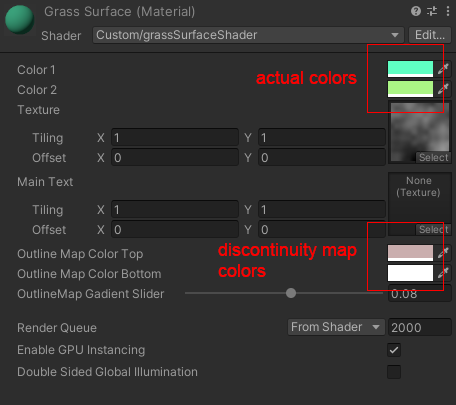The height and width of the screenshot is (405, 456).
Task: Select a texture for Main Text slot
Action: pyautogui.click(x=433, y=229)
